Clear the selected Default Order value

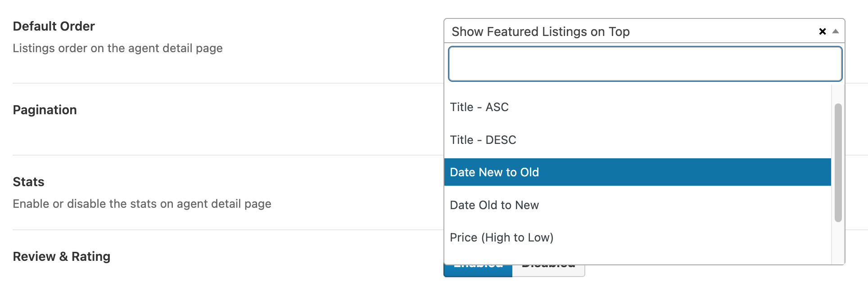coord(822,31)
